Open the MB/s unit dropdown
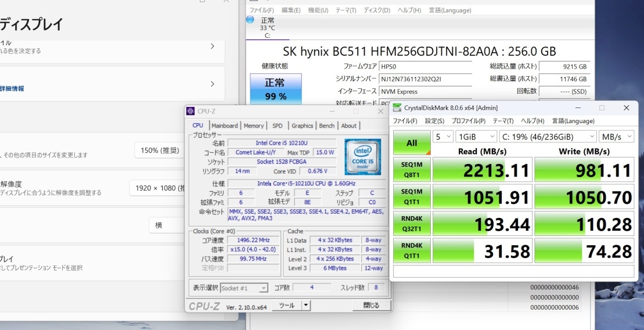Viewport: 644px width, 330px height. click(617, 137)
